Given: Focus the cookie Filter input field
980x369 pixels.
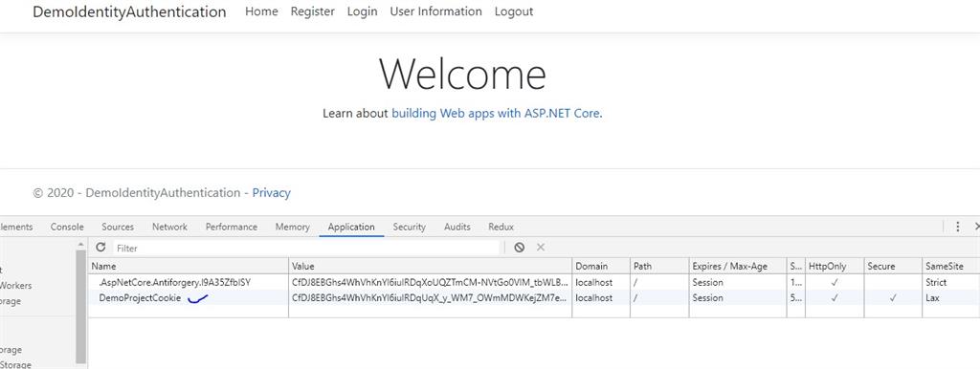Looking at the screenshot, I should pyautogui.click(x=307, y=248).
